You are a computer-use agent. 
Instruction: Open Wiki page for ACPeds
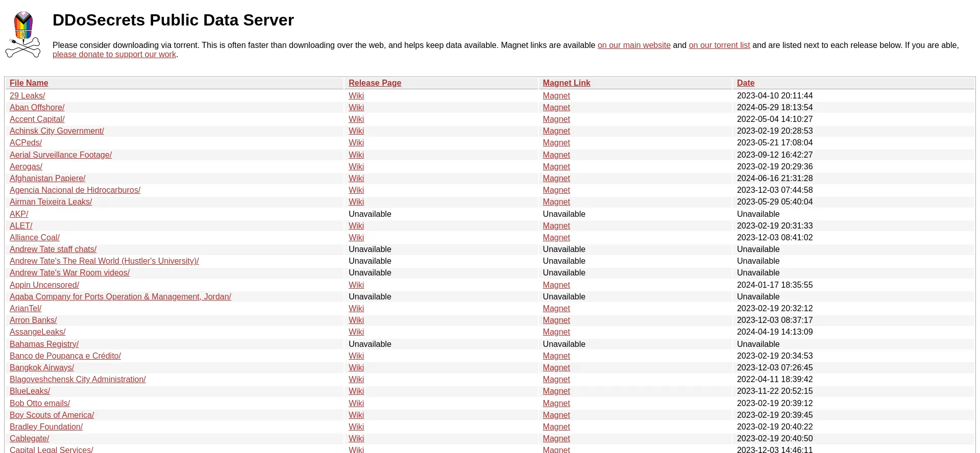(356, 142)
